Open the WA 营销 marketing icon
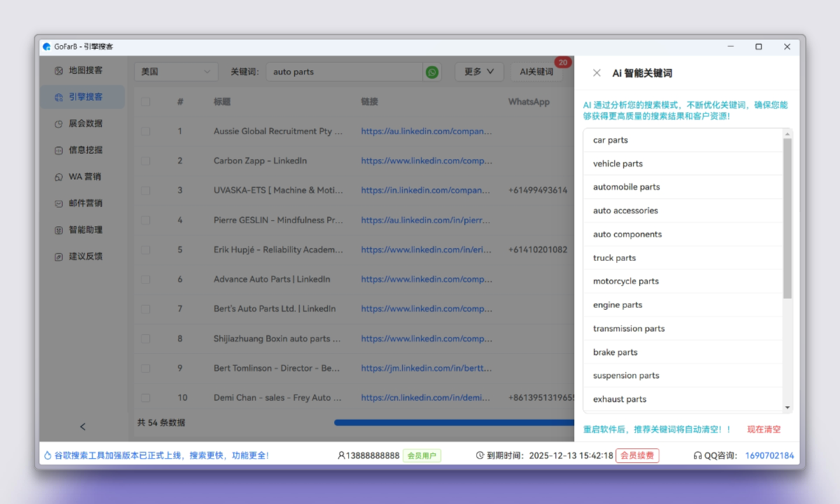 coord(59,177)
